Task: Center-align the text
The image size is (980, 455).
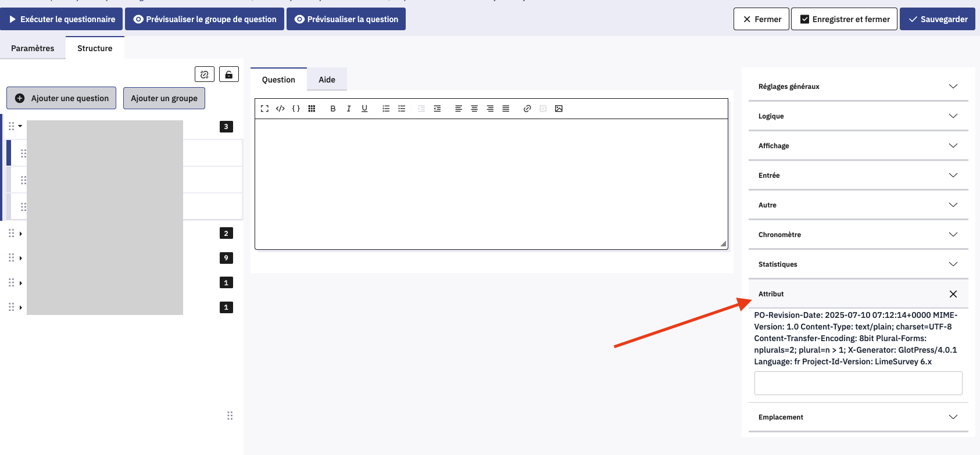Action: coord(474,109)
